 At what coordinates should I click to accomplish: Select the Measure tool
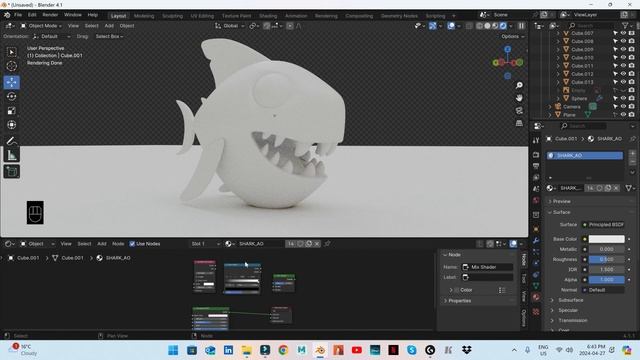click(x=11, y=155)
